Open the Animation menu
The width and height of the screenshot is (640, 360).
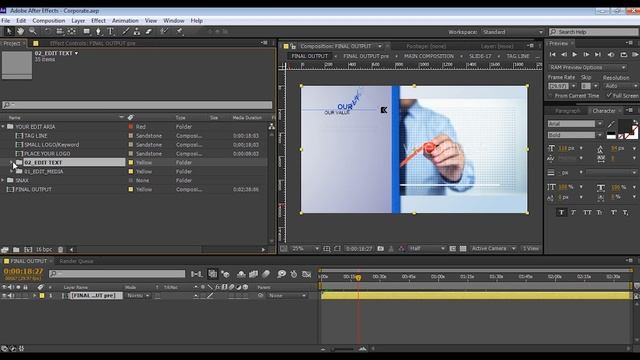[125, 20]
